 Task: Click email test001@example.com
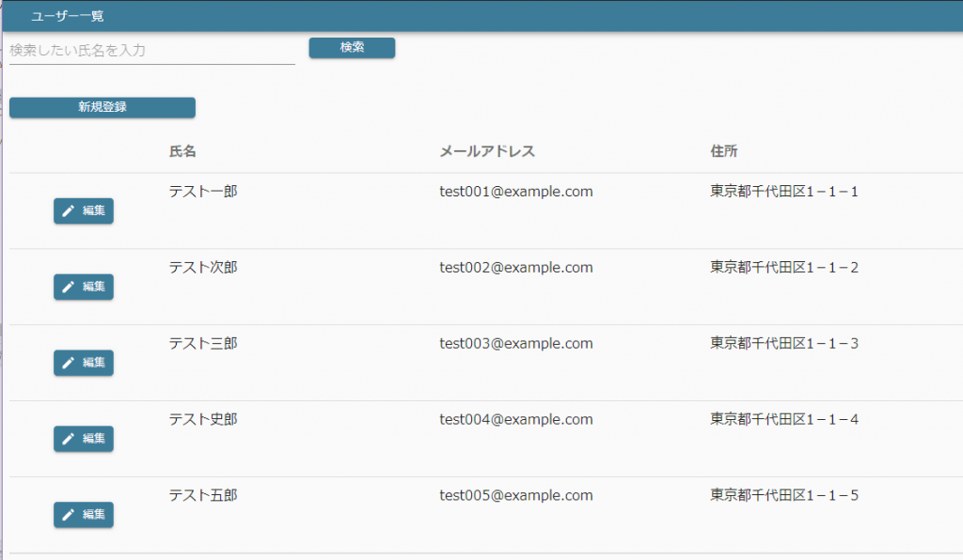pyautogui.click(x=516, y=192)
